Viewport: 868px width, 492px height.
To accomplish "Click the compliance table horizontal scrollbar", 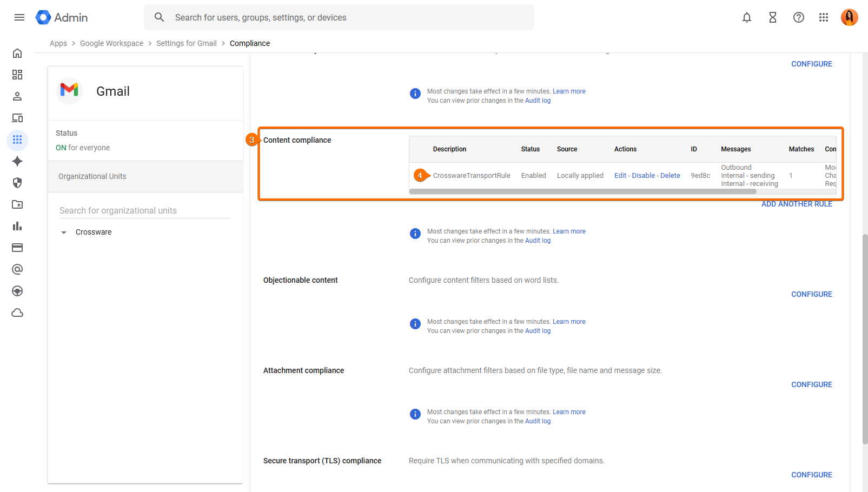I will (x=582, y=191).
